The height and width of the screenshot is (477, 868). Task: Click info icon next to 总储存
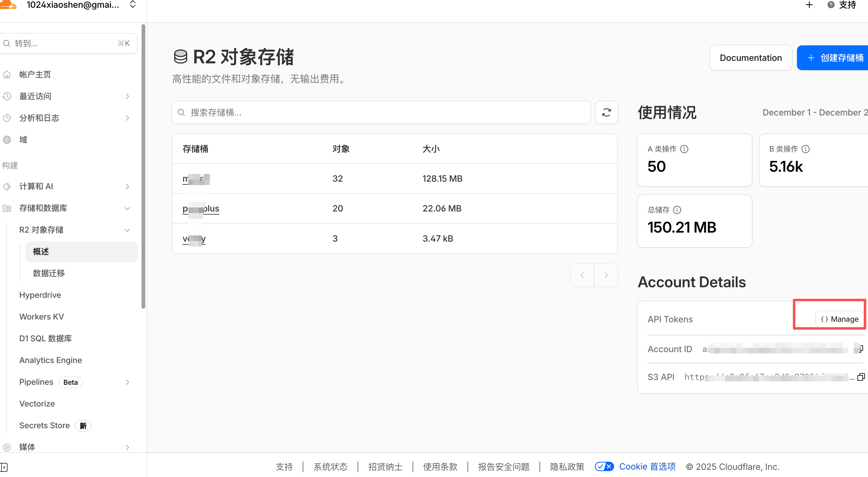click(x=677, y=210)
